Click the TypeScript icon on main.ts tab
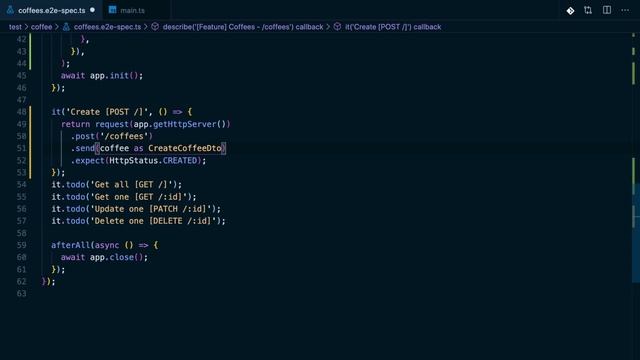The width and height of the screenshot is (640, 360). (113, 10)
